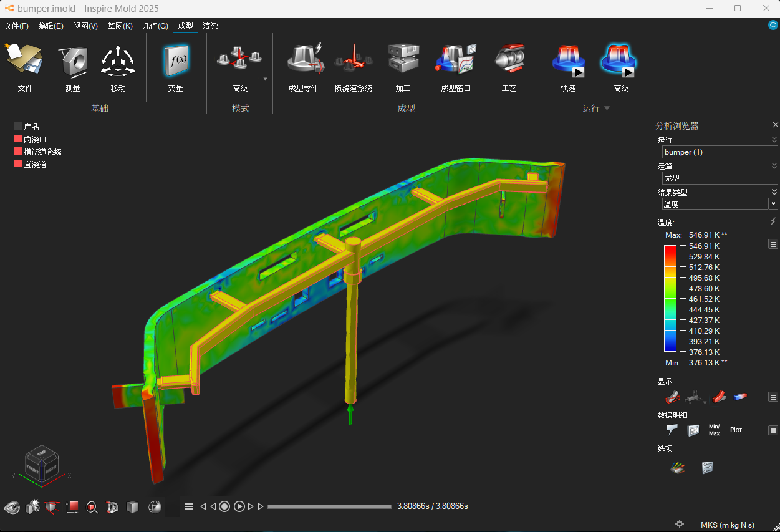Click the Plot button
780x532 pixels.
[736, 430]
